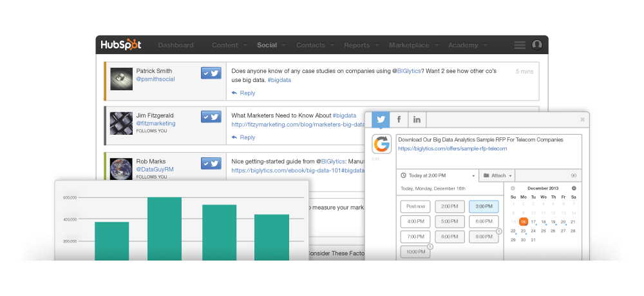The width and height of the screenshot is (644, 296).
Task: Click the Post now button
Action: tap(415, 206)
